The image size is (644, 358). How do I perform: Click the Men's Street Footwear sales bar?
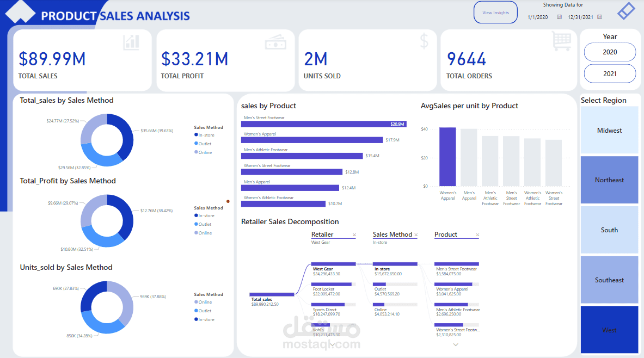[324, 124]
